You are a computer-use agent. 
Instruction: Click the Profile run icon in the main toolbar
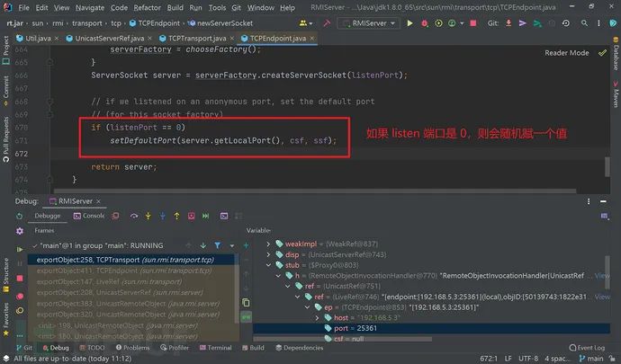[452, 23]
